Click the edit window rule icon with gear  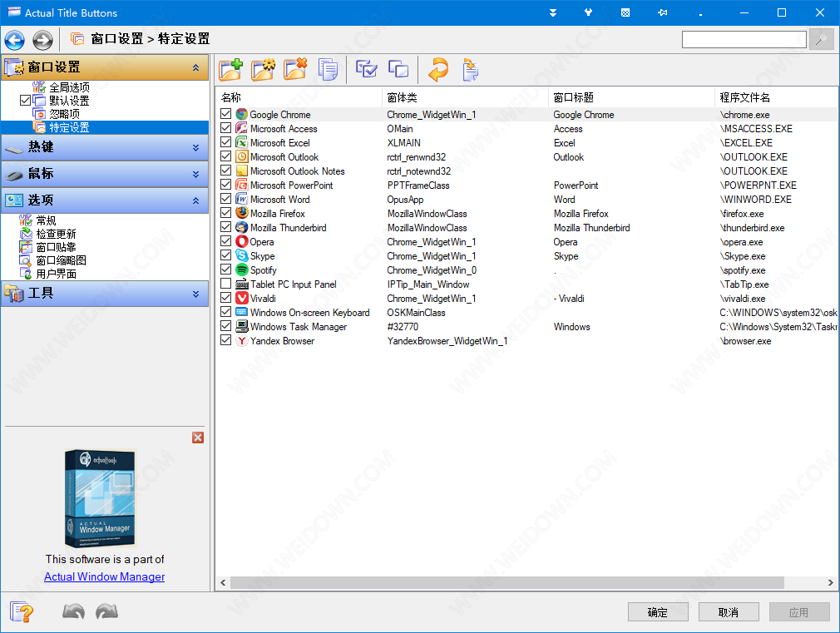click(263, 70)
